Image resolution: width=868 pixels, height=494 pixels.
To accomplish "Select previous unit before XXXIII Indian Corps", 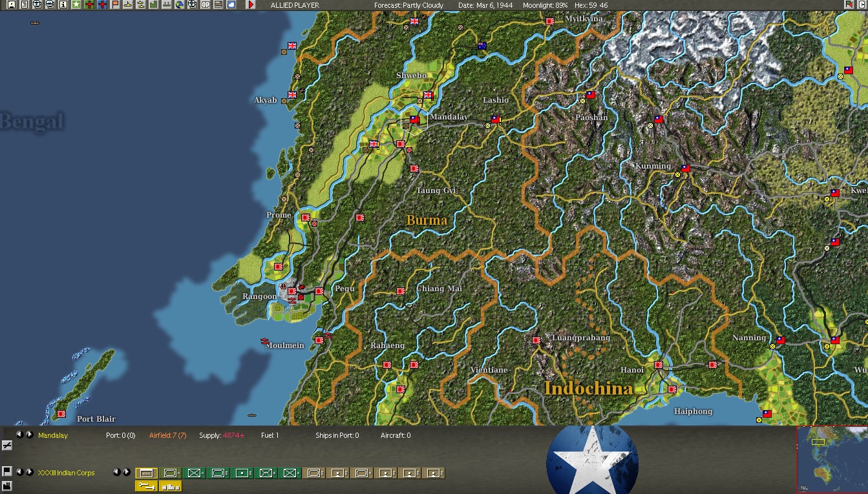I will click(x=19, y=472).
